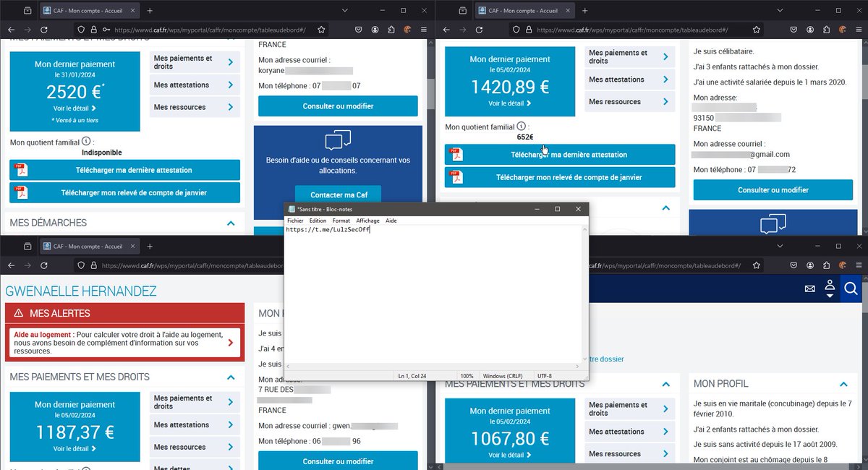Open Extensions puzzle icon in bottom-right window
The width and height of the screenshot is (868, 470).
(826, 265)
